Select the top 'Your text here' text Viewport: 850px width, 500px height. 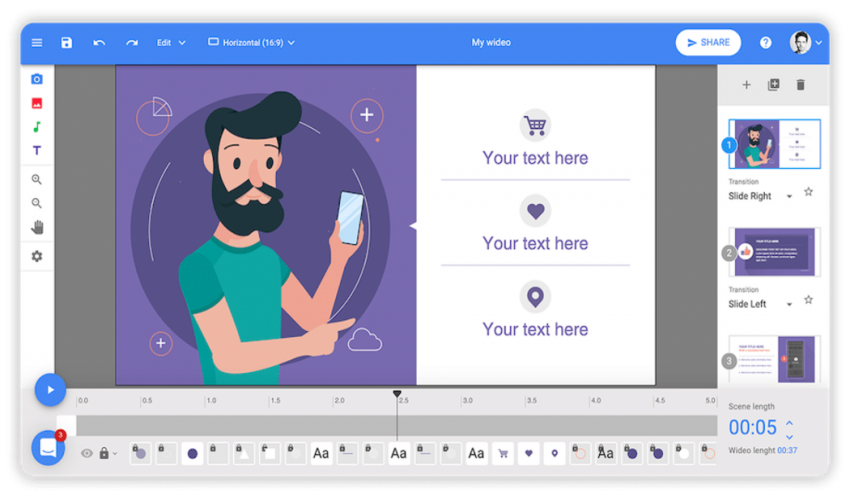click(535, 158)
